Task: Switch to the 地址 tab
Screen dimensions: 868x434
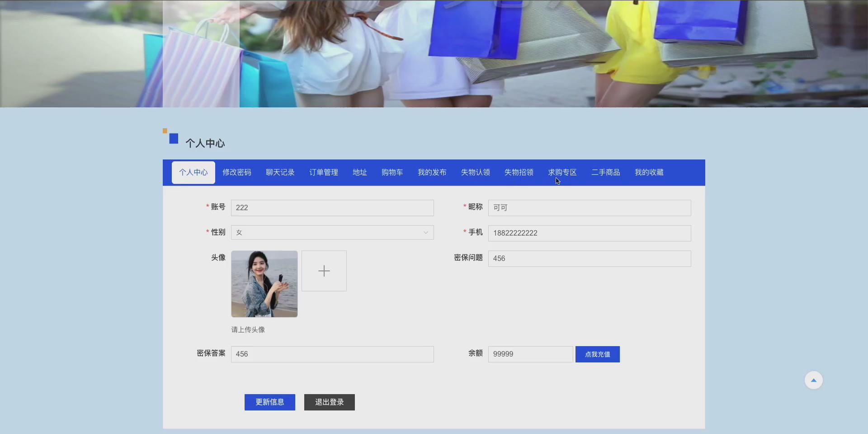Action: [x=359, y=172]
